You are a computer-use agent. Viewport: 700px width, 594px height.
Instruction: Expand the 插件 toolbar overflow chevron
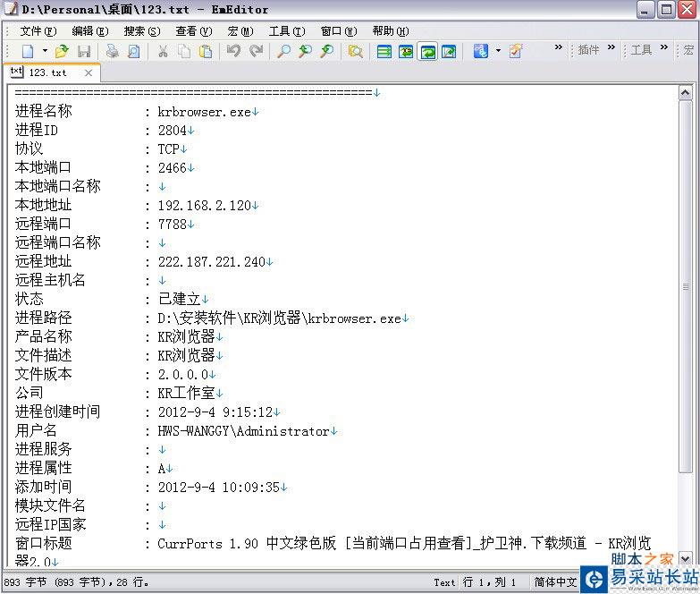pyautogui.click(x=611, y=47)
